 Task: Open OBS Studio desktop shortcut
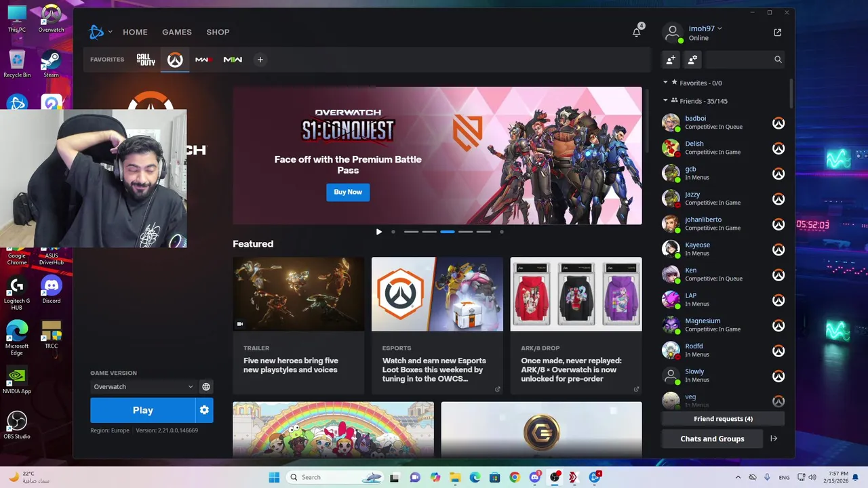(17, 425)
